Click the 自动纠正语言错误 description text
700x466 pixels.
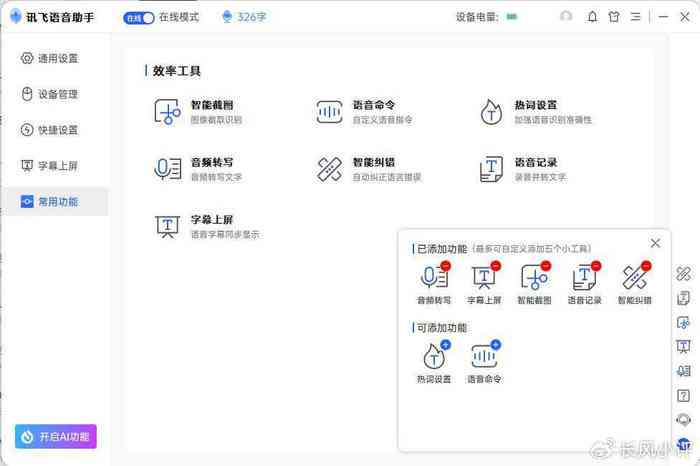387,177
